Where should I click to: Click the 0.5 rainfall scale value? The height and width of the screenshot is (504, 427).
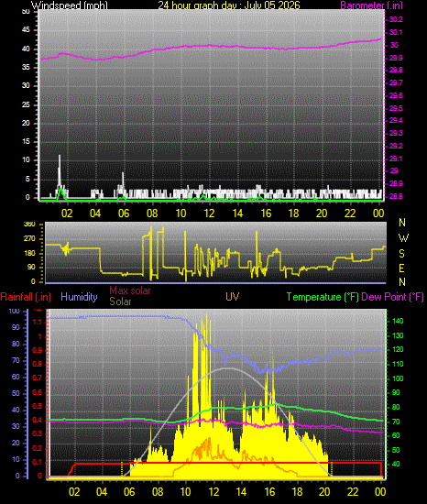(x=38, y=407)
